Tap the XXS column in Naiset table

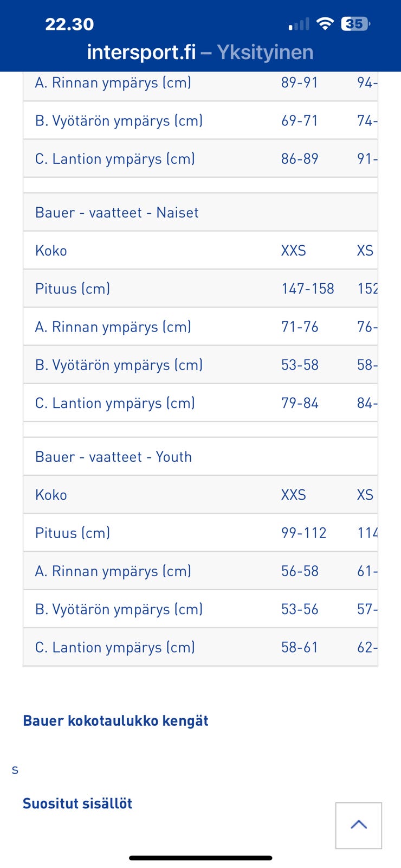(293, 250)
